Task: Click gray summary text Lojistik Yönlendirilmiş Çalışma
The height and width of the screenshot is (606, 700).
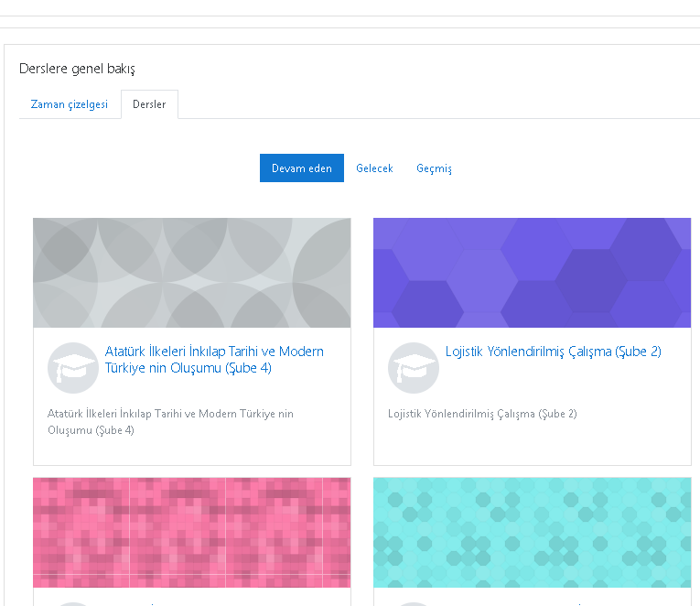Action: click(482, 414)
